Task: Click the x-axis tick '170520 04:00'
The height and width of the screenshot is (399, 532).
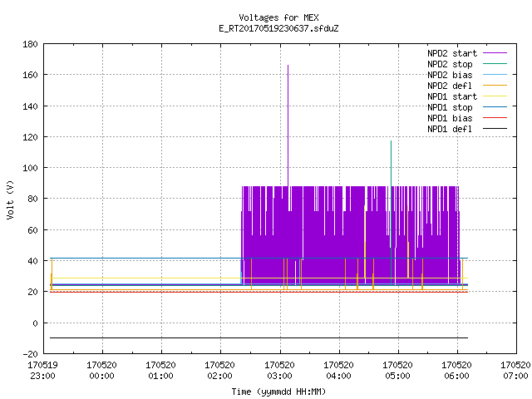Action: click(x=338, y=371)
